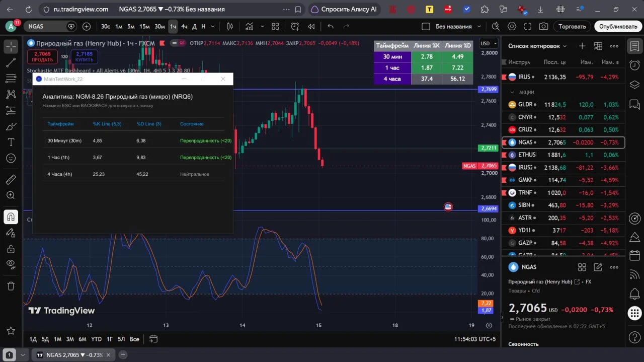This screenshot has width=644, height=362.
Task: Create an alert from the top toolbar
Action: click(x=295, y=27)
